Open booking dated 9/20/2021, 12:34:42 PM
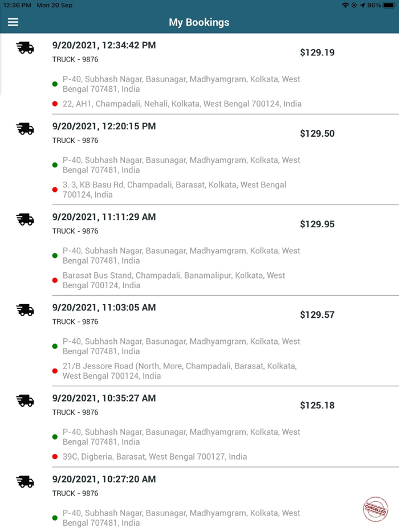 (x=104, y=46)
